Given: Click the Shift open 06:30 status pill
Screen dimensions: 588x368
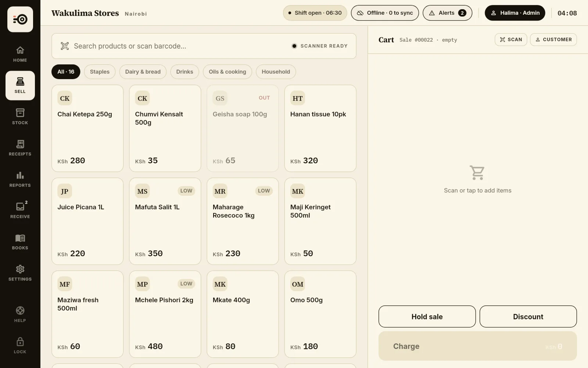Looking at the screenshot, I should coord(315,13).
